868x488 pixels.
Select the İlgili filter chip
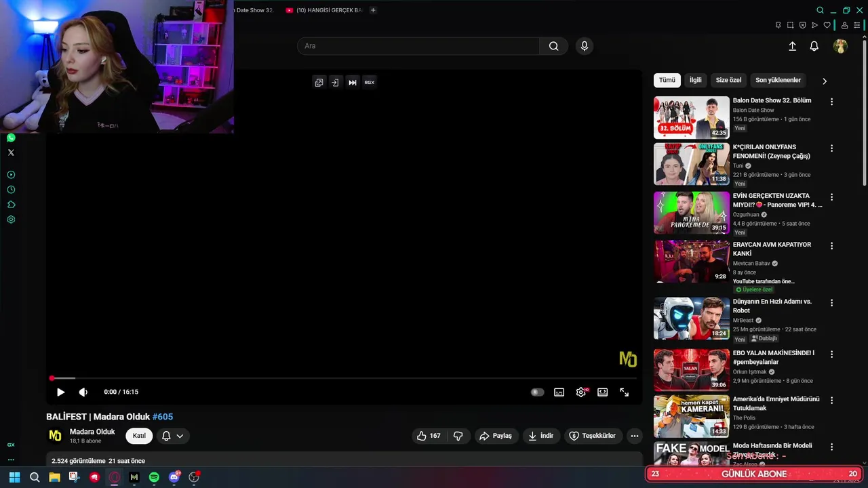click(696, 80)
